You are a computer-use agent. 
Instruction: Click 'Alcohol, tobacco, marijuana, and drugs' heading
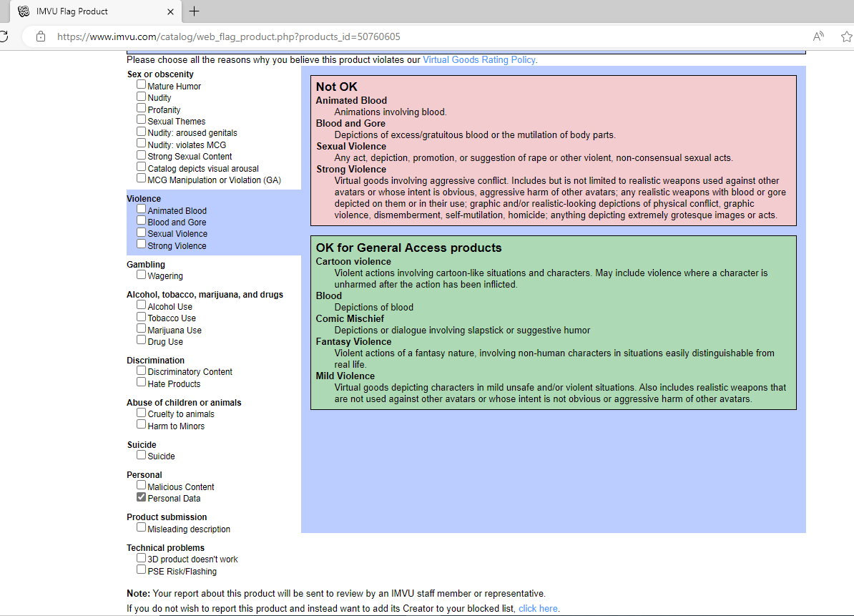[x=205, y=295]
